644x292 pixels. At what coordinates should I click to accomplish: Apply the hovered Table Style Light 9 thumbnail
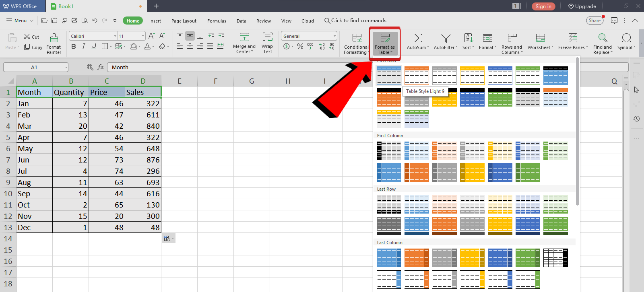pos(389,75)
